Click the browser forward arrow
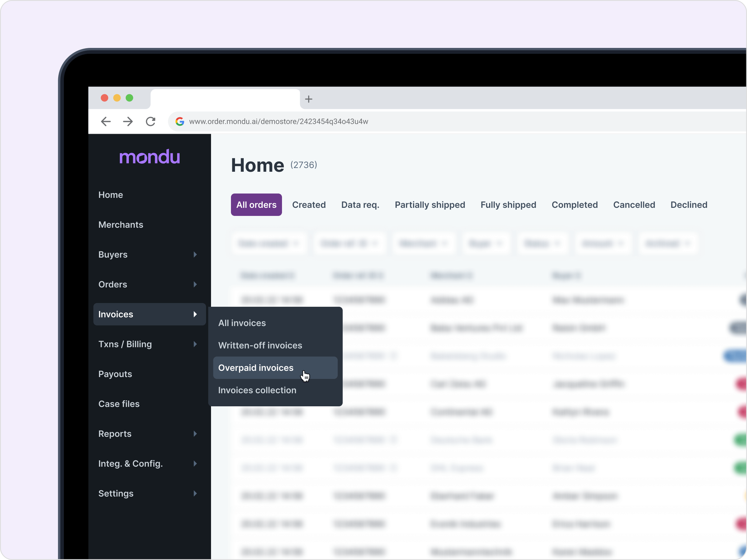This screenshot has width=747, height=560. click(128, 122)
